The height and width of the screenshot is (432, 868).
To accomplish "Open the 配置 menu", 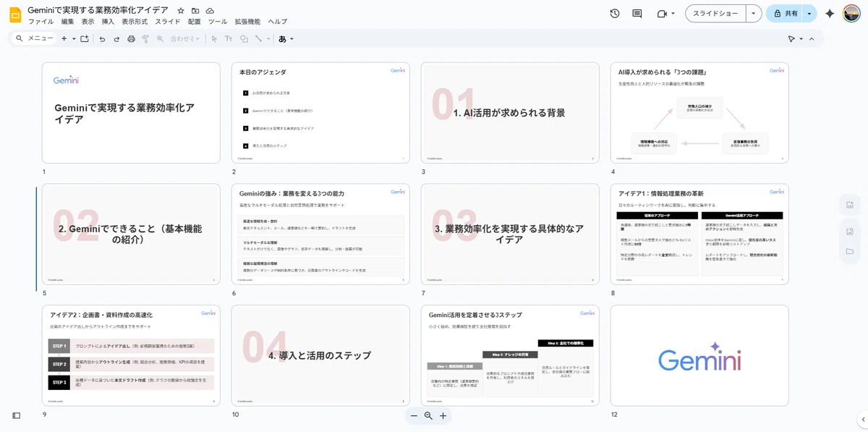I will click(x=195, y=22).
